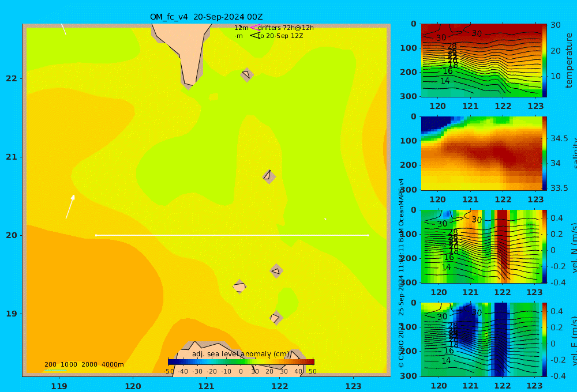Screen dimensions: 577x392
Task: Click the vel. E color scale bar
Action: coord(545,340)
